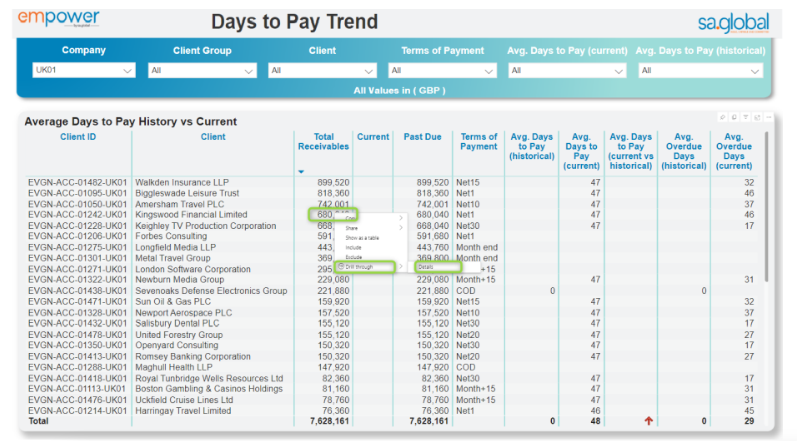797x441 pixels.
Task: Click sort-descending arrow under Total Receivables
Action: (301, 172)
